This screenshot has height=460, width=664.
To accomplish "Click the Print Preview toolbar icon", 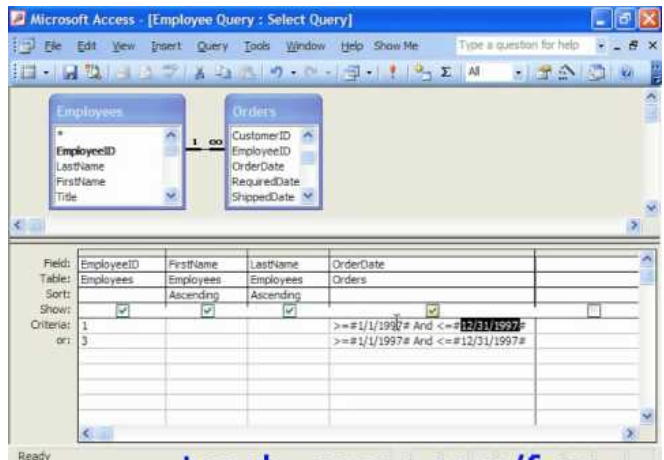I will (145, 72).
